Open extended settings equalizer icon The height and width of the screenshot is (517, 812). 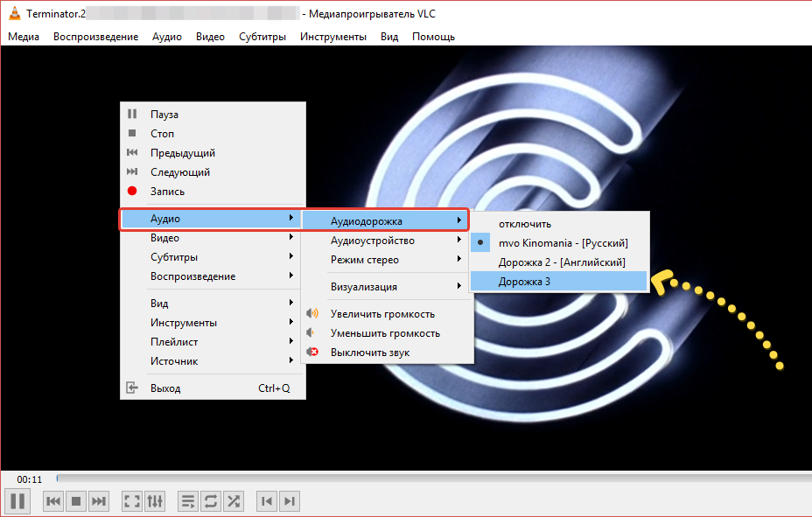(155, 501)
